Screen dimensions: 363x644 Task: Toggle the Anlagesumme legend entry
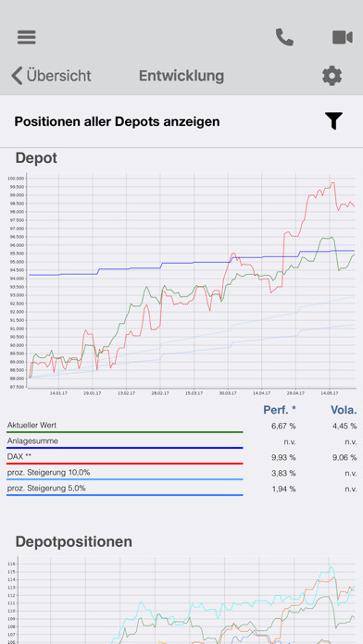(x=125, y=442)
